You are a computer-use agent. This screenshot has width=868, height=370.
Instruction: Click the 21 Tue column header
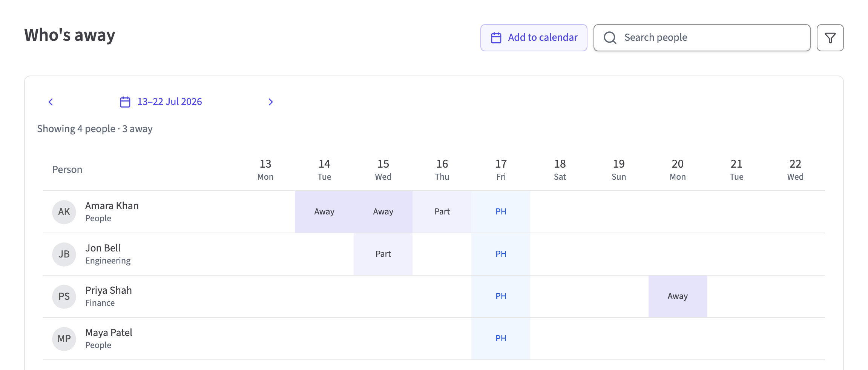736,170
